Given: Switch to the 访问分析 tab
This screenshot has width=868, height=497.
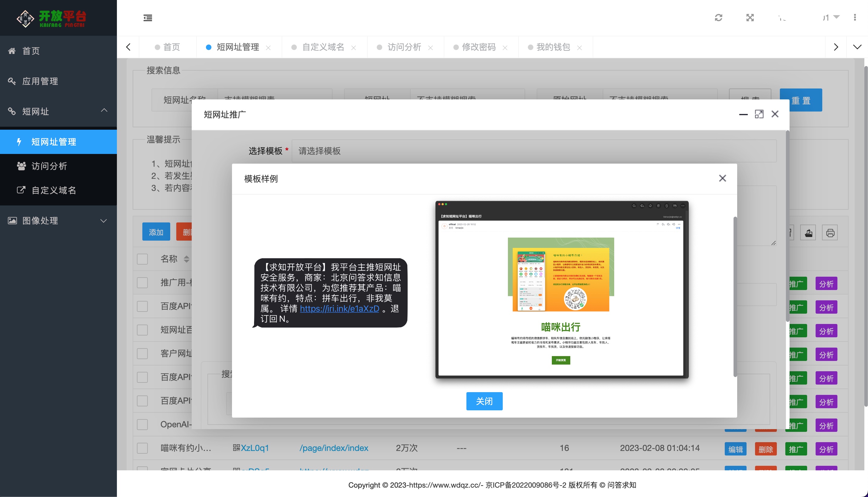Looking at the screenshot, I should point(404,47).
